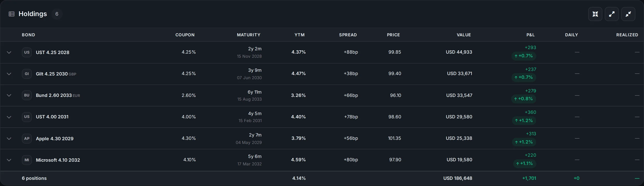
Task: Click the +1.2% P&L pill for UST 4.00 2031
Action: (x=524, y=121)
